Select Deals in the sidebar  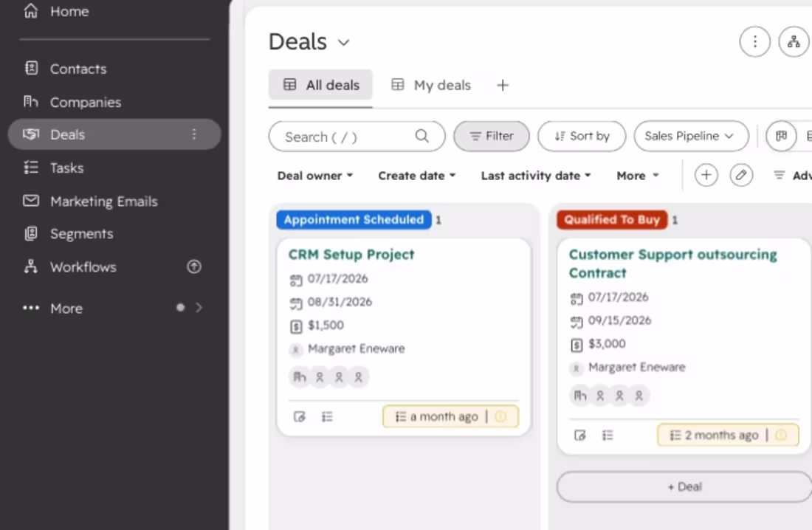pyautogui.click(x=114, y=134)
